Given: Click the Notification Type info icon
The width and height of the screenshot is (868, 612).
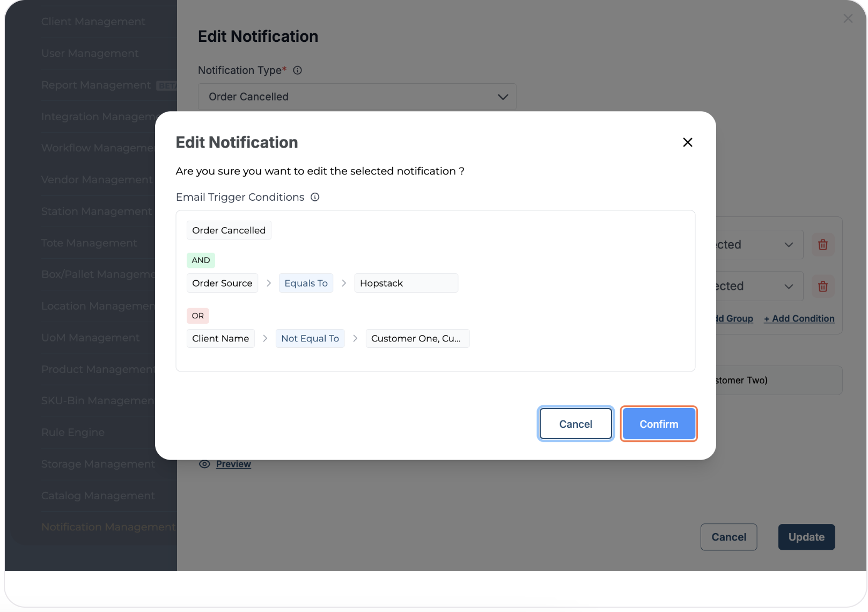Looking at the screenshot, I should coord(297,70).
